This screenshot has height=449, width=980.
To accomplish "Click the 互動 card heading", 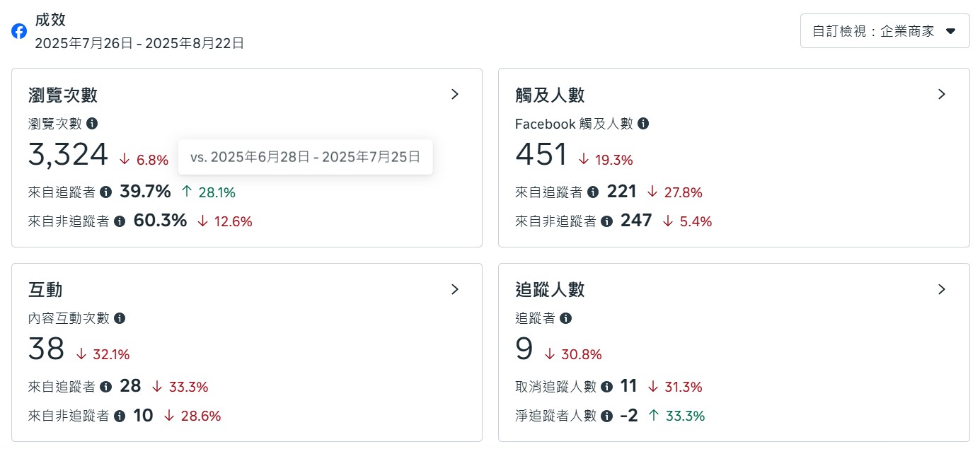I will pos(45,290).
